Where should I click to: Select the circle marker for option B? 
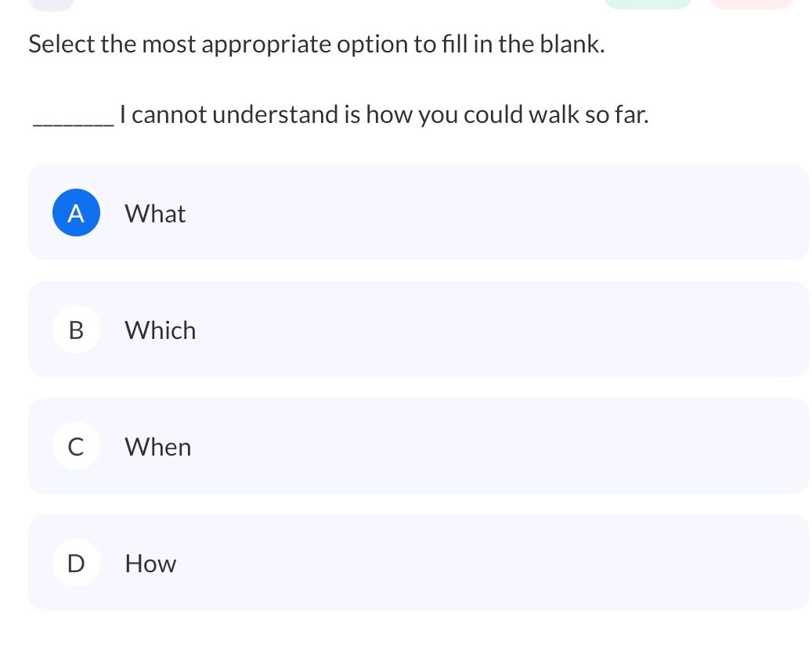pyautogui.click(x=76, y=330)
